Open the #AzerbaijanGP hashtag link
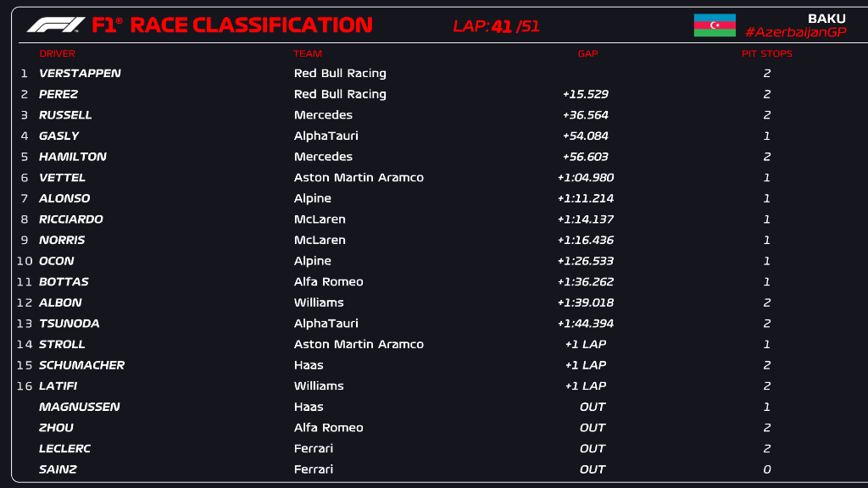The height and width of the screenshot is (488, 868). [795, 32]
